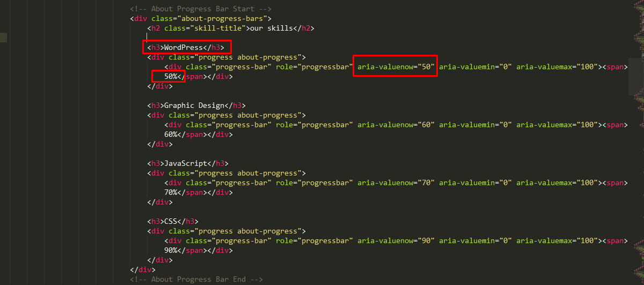This screenshot has width=644, height=285.
Task: Click role="progressbar" in the CSS progress bar
Action: click(314, 241)
